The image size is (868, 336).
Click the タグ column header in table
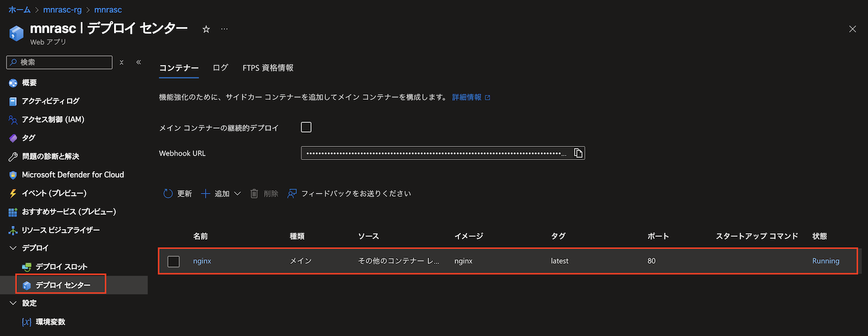(558, 236)
